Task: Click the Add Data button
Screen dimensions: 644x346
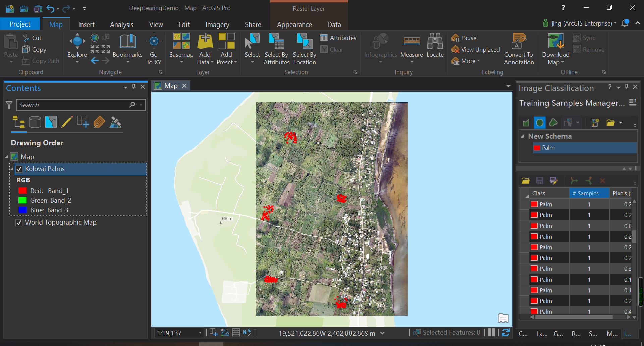Action: click(205, 49)
